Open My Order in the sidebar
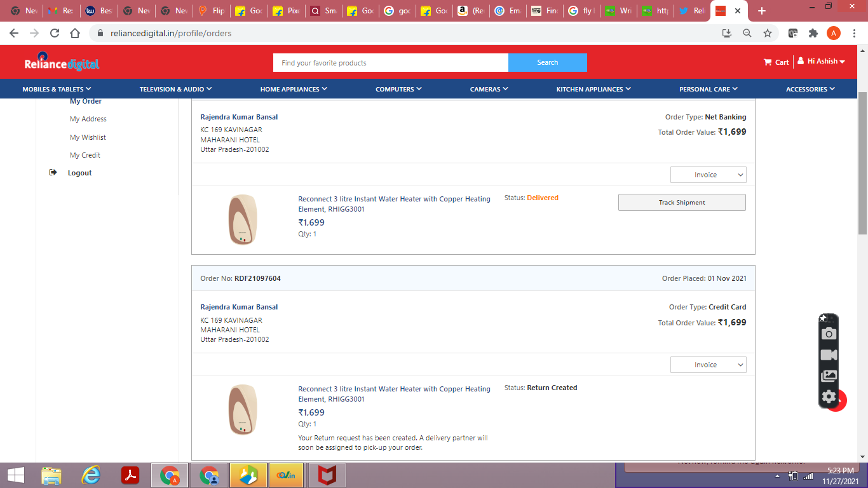The image size is (868, 488). (86, 101)
